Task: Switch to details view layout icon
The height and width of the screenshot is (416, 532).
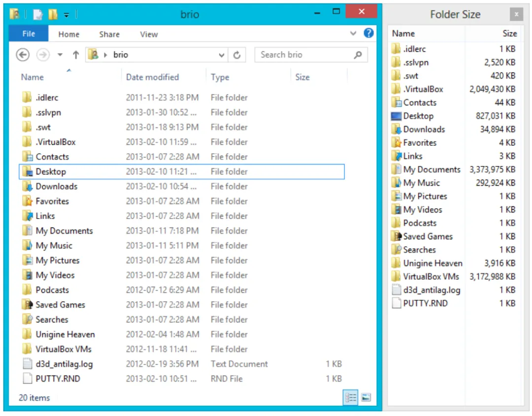Action: click(351, 397)
